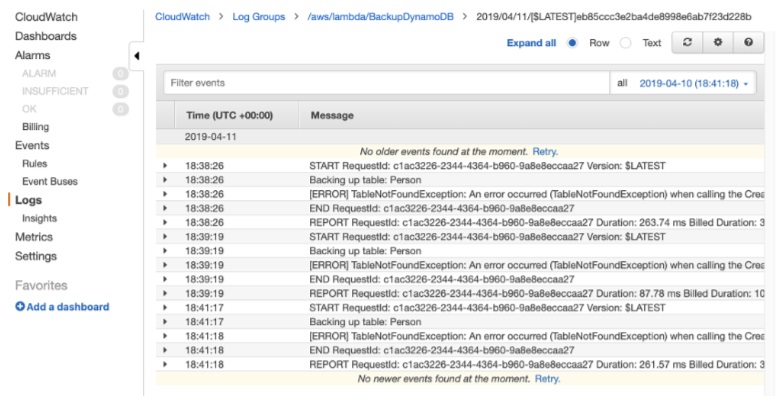Go to Log Groups breadcrumb link
778x396 pixels.
(259, 17)
